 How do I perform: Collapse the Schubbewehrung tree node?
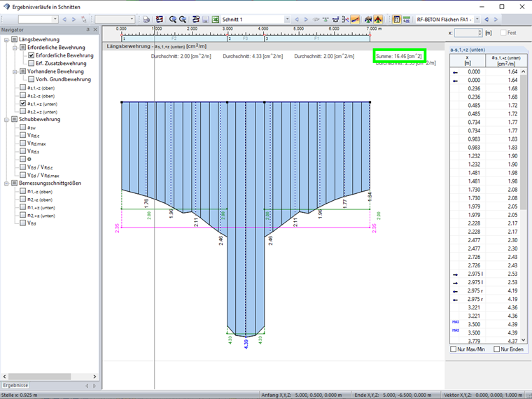click(x=6, y=120)
